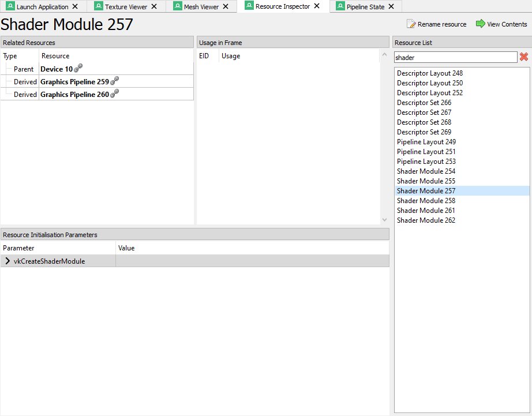Clear the resource filter with red X

point(524,57)
